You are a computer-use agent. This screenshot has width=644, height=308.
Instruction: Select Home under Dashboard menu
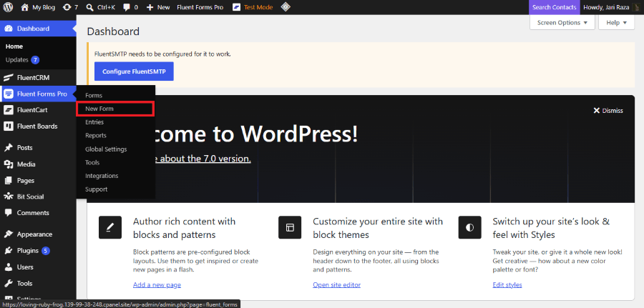[14, 46]
